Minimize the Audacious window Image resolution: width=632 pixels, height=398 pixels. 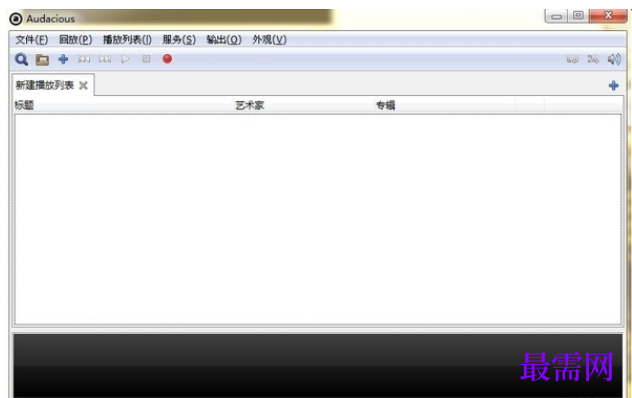(557, 16)
